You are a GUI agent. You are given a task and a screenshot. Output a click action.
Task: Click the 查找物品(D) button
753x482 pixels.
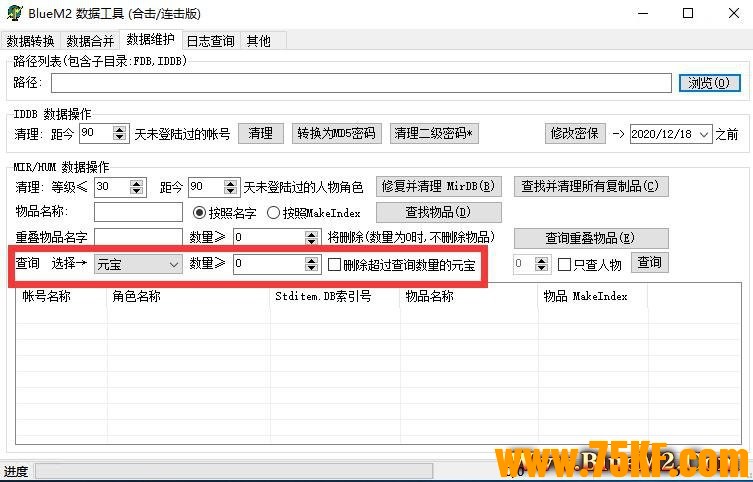(438, 212)
